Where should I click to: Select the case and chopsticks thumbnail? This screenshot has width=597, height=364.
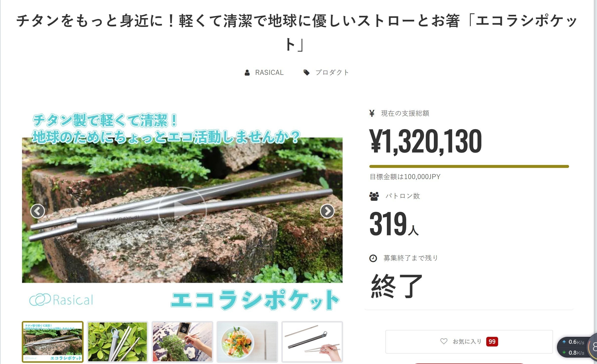(x=312, y=342)
